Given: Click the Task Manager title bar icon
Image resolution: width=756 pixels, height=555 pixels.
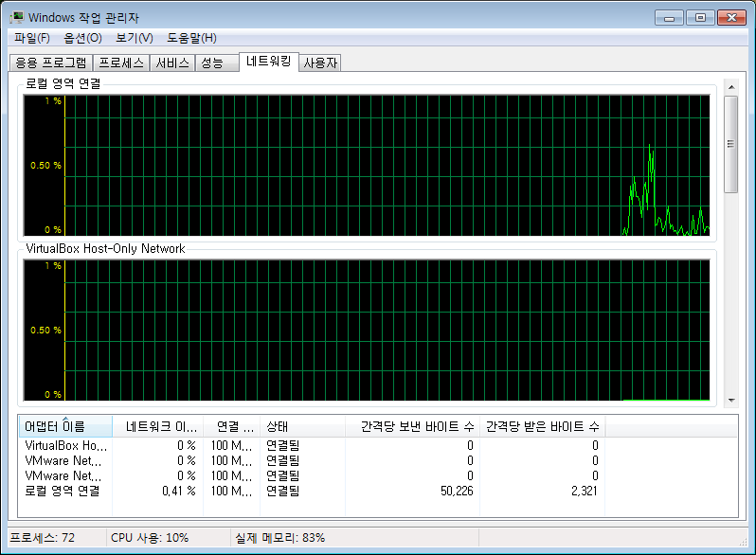Looking at the screenshot, I should point(17,17).
